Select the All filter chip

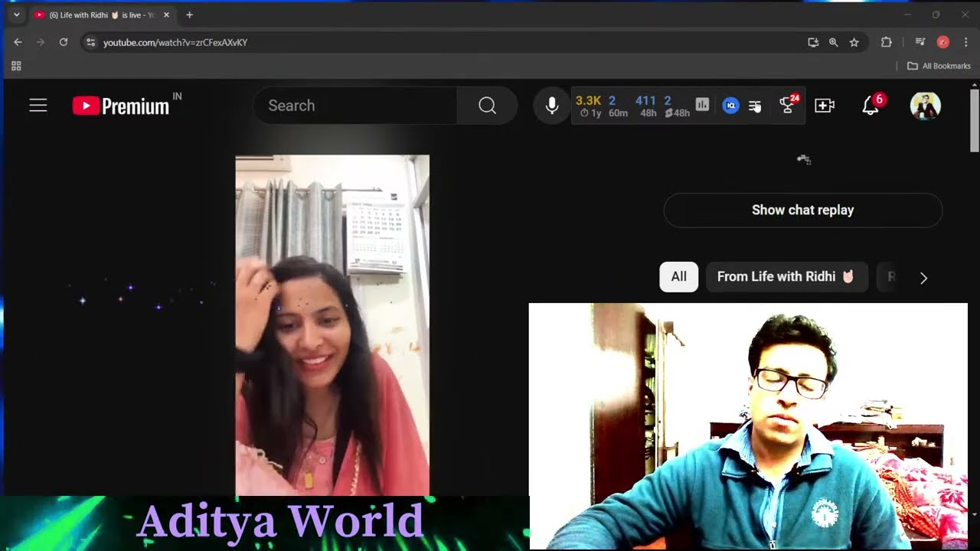(678, 277)
